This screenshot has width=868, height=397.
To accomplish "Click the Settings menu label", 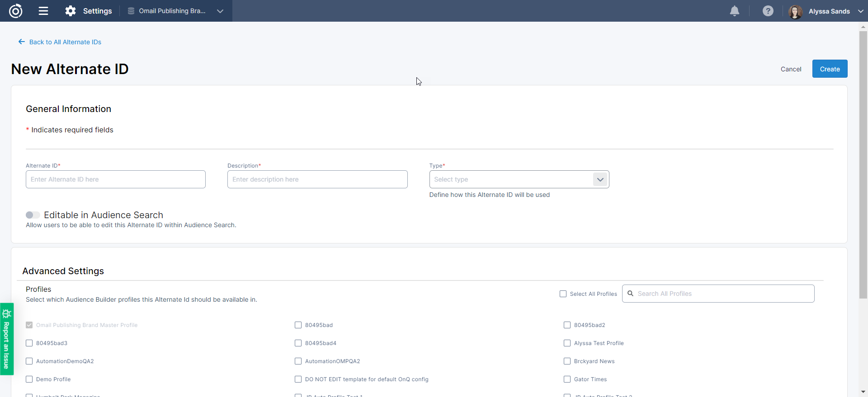I will [97, 11].
